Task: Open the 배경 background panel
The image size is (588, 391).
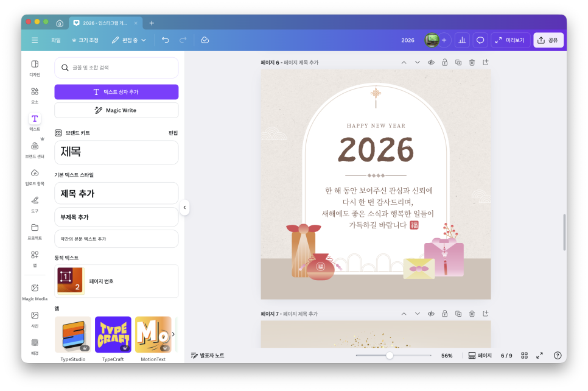Action: [35, 347]
